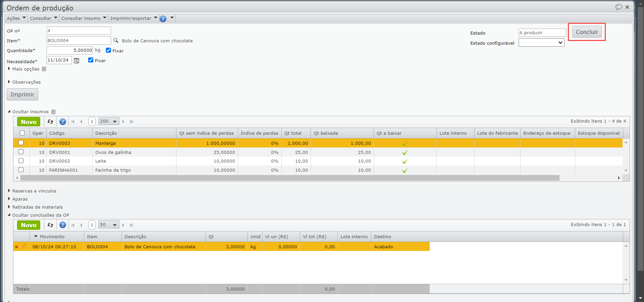
Task: Expand the Aparas section
Action: [x=18, y=199]
